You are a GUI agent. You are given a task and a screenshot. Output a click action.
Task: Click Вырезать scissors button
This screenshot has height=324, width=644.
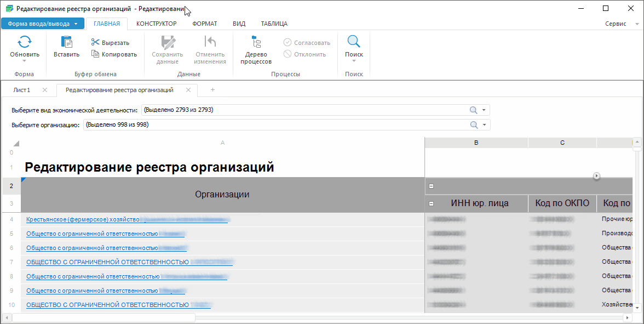point(110,42)
